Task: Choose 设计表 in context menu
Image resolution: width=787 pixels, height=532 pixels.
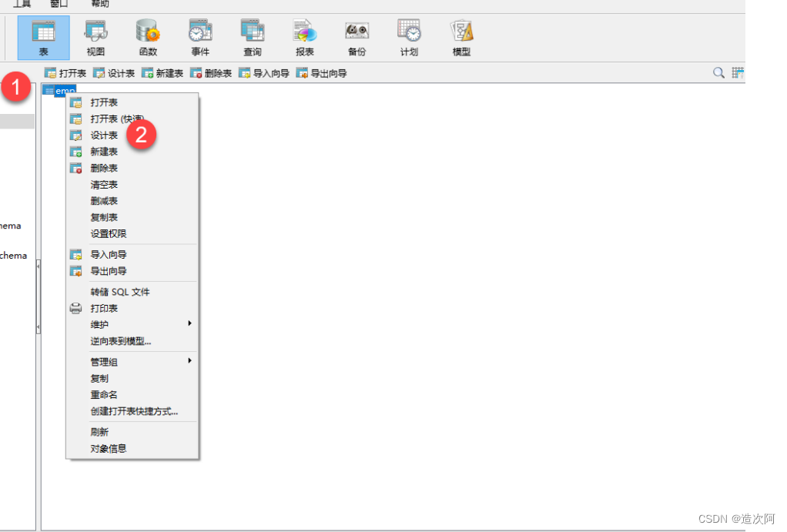Action: tap(132, 136)
